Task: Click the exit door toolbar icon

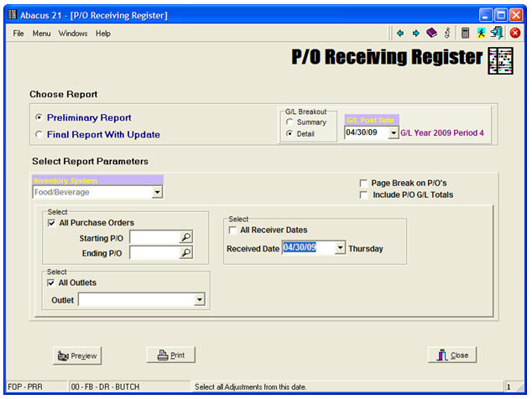Action: tap(497, 34)
